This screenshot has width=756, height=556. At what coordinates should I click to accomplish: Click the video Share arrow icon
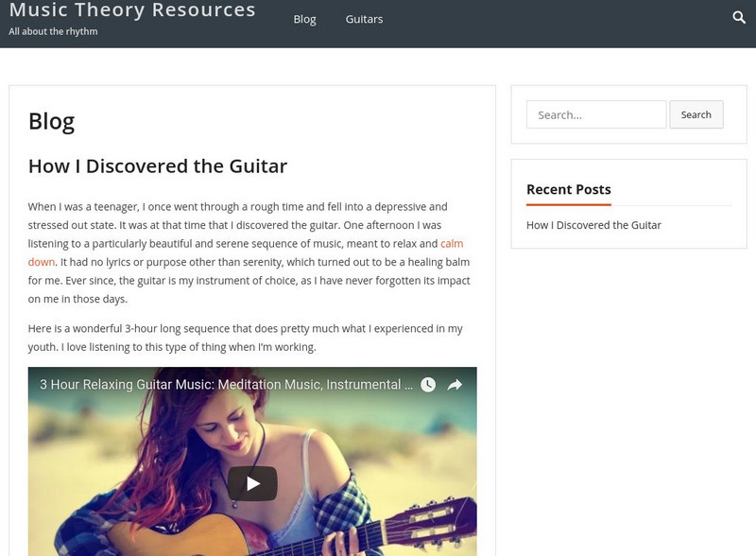click(455, 385)
